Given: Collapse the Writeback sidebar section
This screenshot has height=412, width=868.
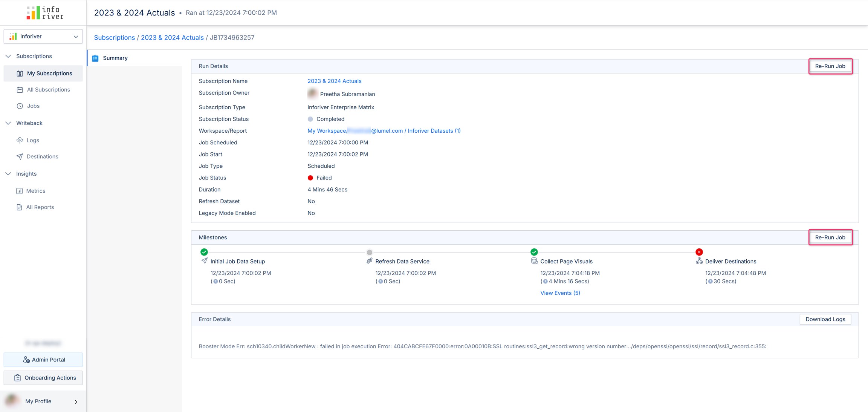Looking at the screenshot, I should pyautogui.click(x=8, y=123).
